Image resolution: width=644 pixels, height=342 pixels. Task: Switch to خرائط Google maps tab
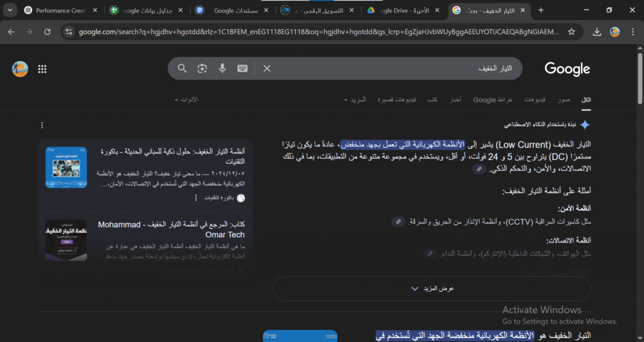tap(493, 100)
